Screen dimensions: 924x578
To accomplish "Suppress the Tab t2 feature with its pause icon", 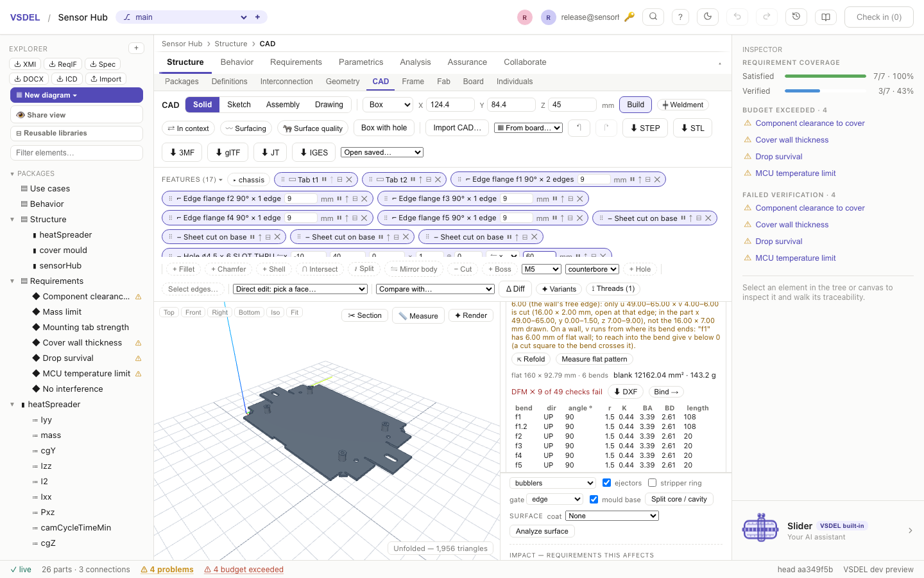I will point(412,180).
